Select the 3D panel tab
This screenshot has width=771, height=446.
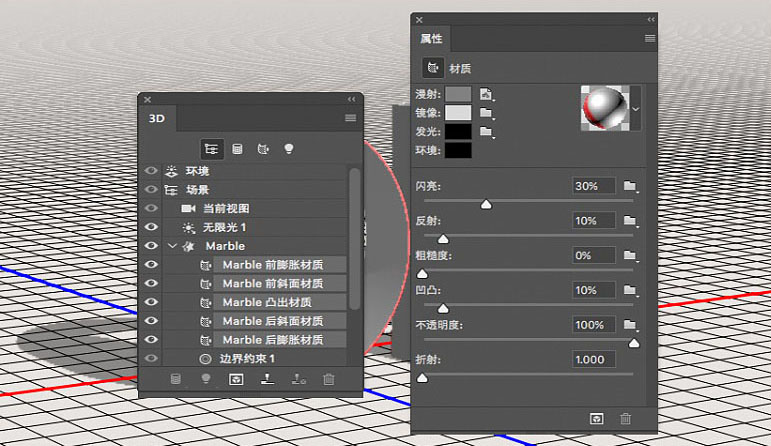[157, 119]
